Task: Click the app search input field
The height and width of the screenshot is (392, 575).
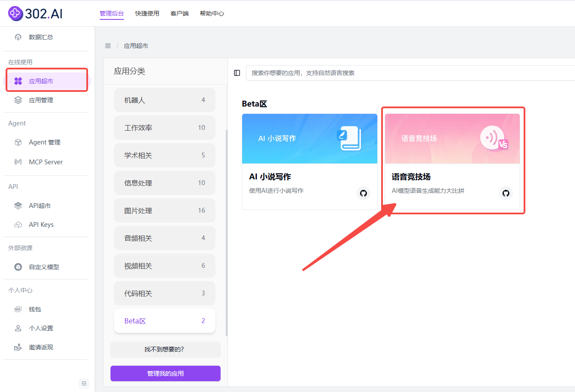Action: tap(410, 73)
